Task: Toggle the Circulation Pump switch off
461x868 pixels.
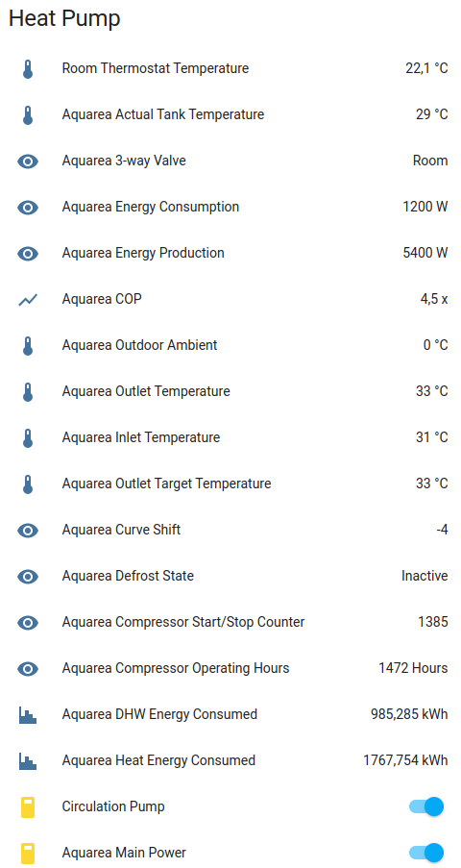Action: click(x=426, y=806)
